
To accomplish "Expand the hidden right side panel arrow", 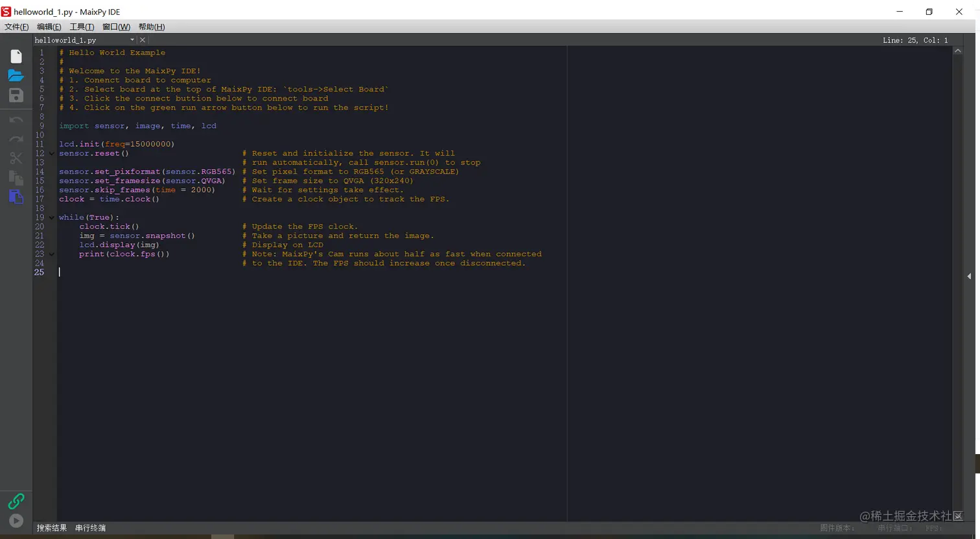I will tap(969, 276).
